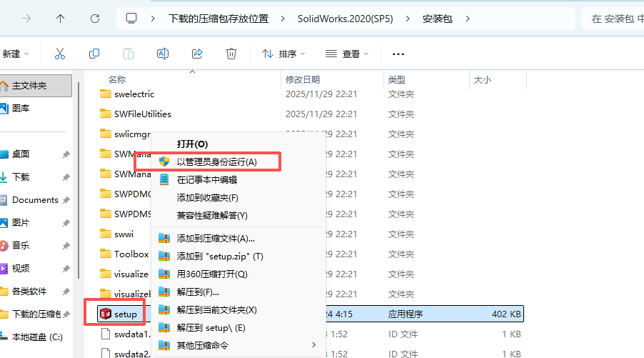Open 图库 in sidebar

click(x=21, y=108)
